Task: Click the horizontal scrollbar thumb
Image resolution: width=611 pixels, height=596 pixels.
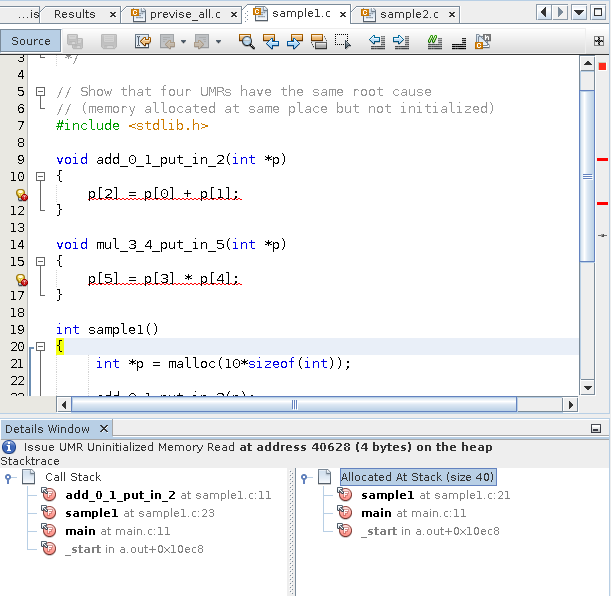Action: 294,404
